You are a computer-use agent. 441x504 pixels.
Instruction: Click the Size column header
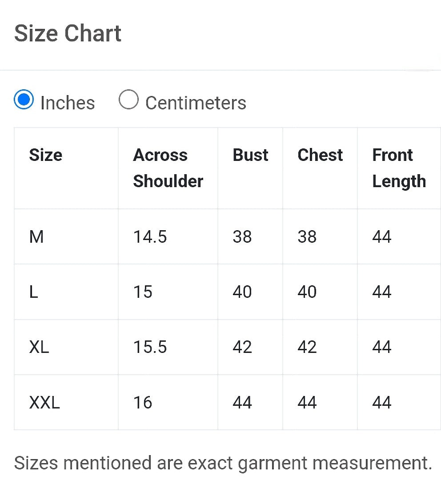(46, 155)
